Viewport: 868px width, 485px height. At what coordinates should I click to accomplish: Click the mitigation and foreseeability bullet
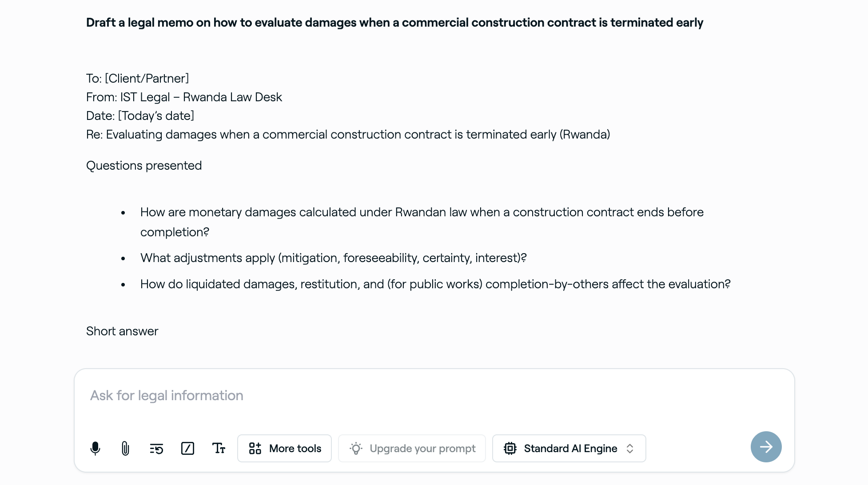coord(333,258)
